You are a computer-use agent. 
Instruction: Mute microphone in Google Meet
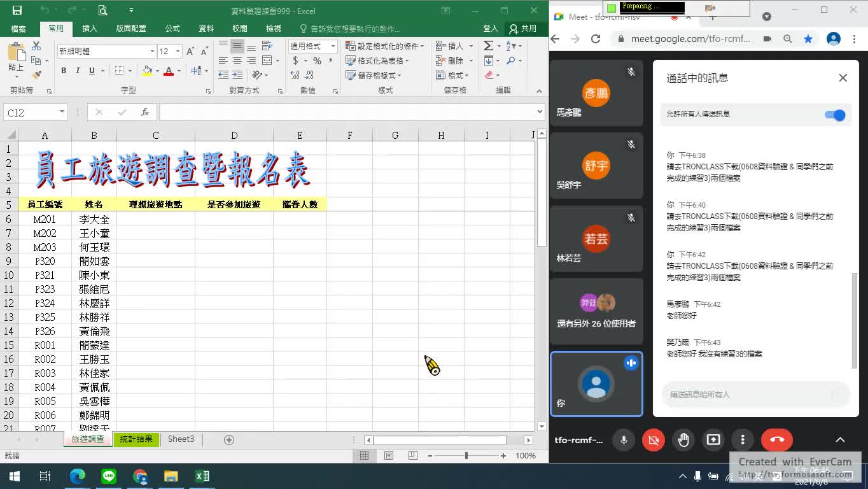[624, 439]
